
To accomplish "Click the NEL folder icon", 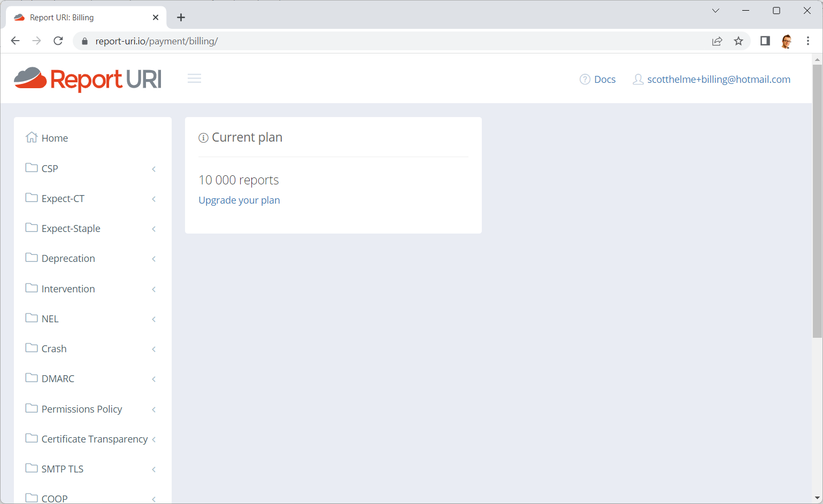I will (x=32, y=318).
